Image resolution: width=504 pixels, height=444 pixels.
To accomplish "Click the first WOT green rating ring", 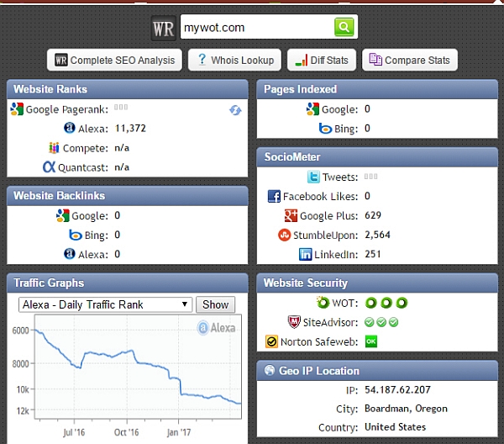I will (371, 303).
